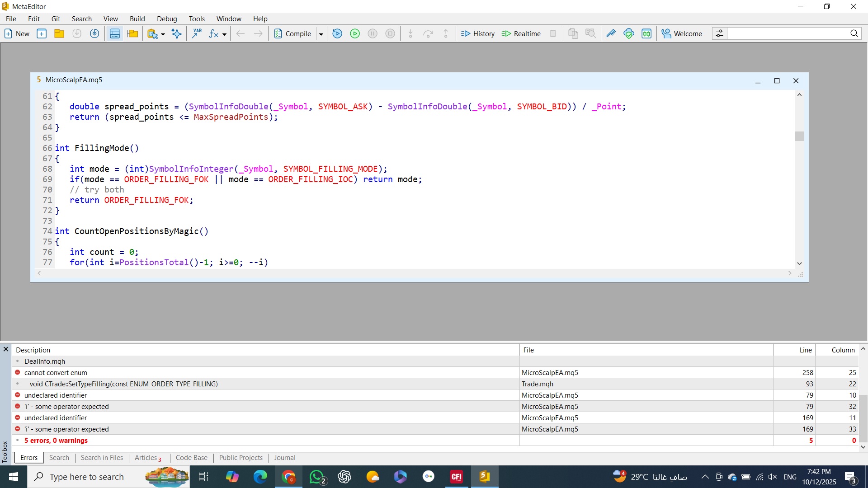Expand the paste-special clipboard dropdown arrow

[163, 34]
